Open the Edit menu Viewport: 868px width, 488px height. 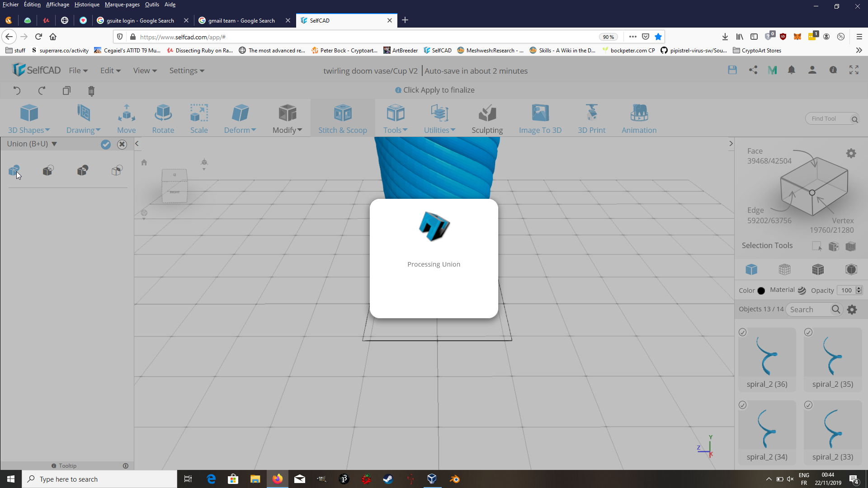(x=110, y=70)
